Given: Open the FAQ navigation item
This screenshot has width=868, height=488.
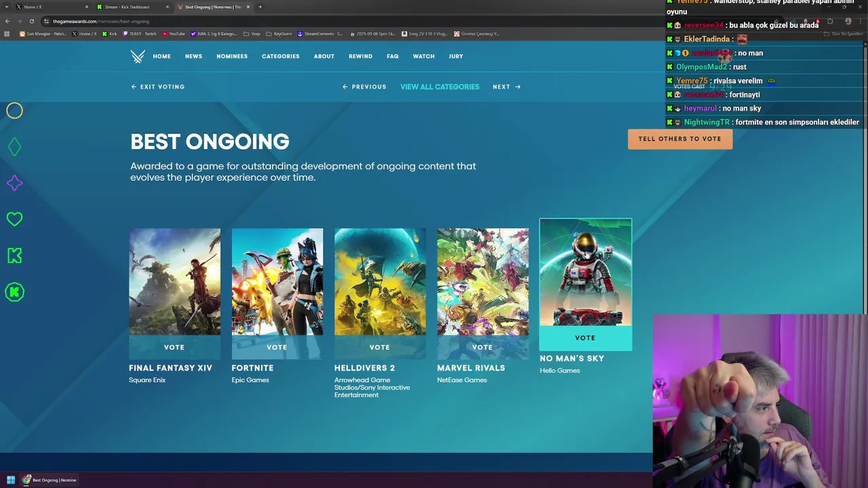Looking at the screenshot, I should (x=393, y=56).
